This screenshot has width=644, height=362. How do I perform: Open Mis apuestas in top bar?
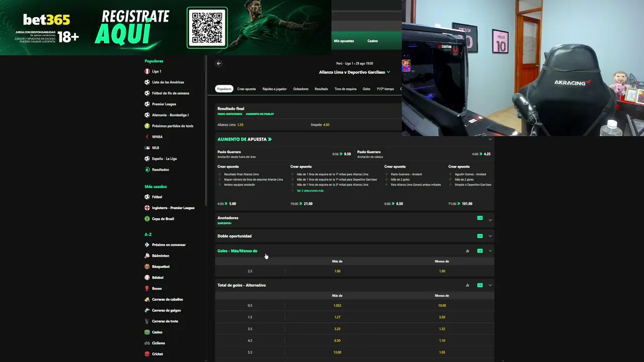click(344, 41)
